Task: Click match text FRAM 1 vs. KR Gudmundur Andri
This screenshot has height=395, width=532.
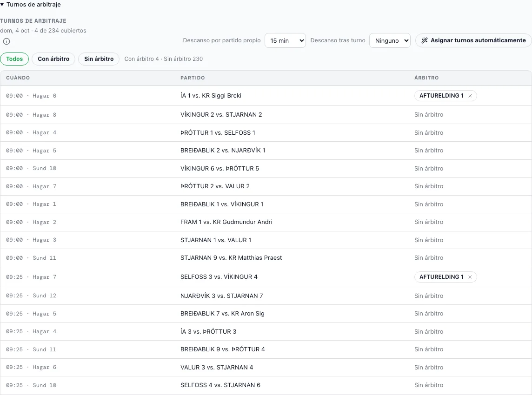Action: 226,222
